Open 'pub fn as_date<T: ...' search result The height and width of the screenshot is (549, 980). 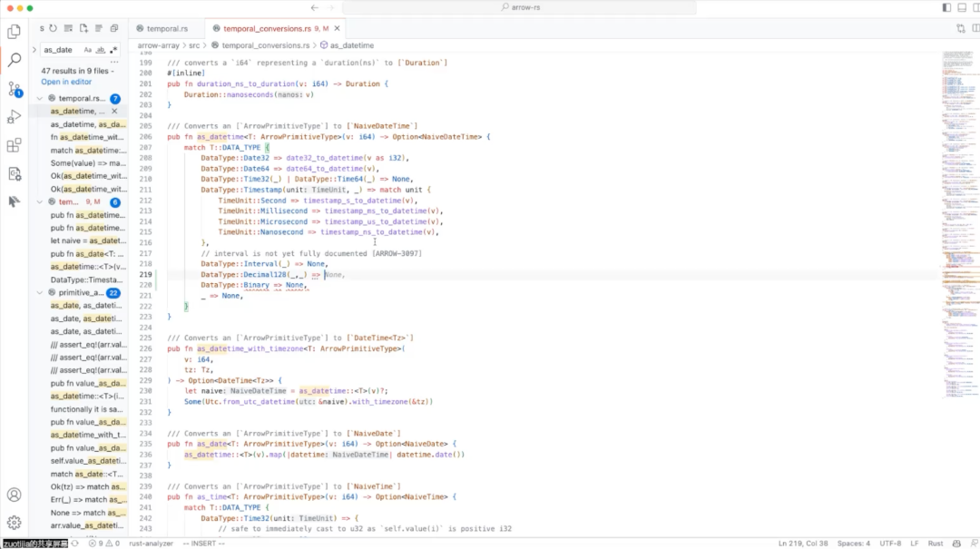[x=87, y=254]
